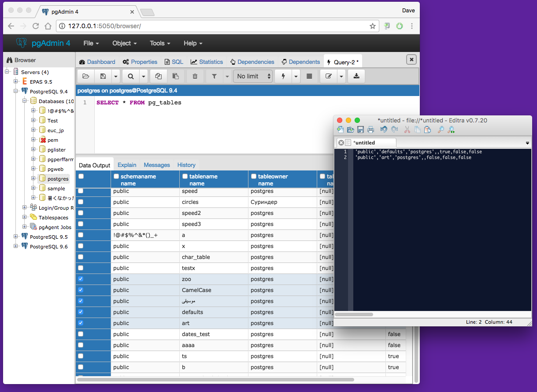Open the No limit row limit dropdown

point(253,76)
